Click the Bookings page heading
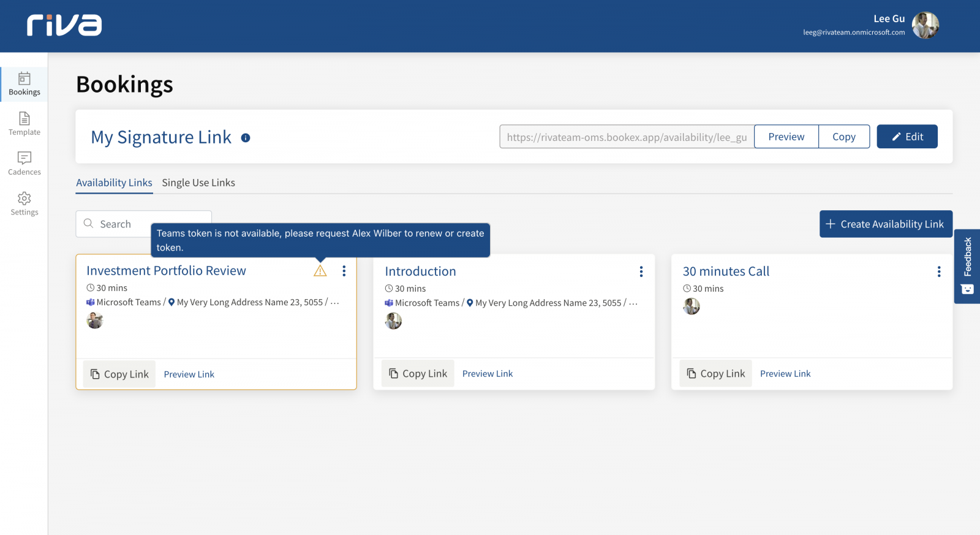980x535 pixels. coord(124,85)
